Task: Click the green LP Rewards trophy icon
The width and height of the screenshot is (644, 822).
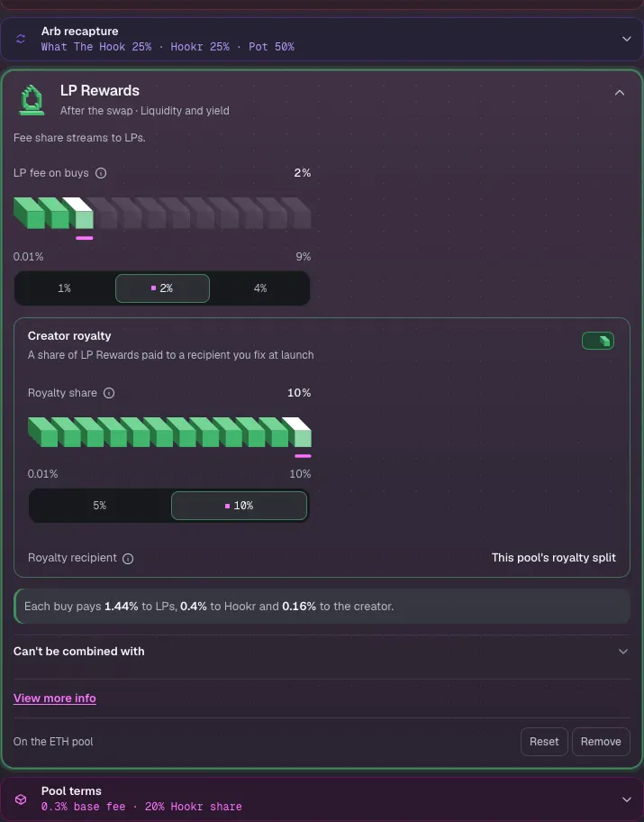Action: [x=32, y=100]
